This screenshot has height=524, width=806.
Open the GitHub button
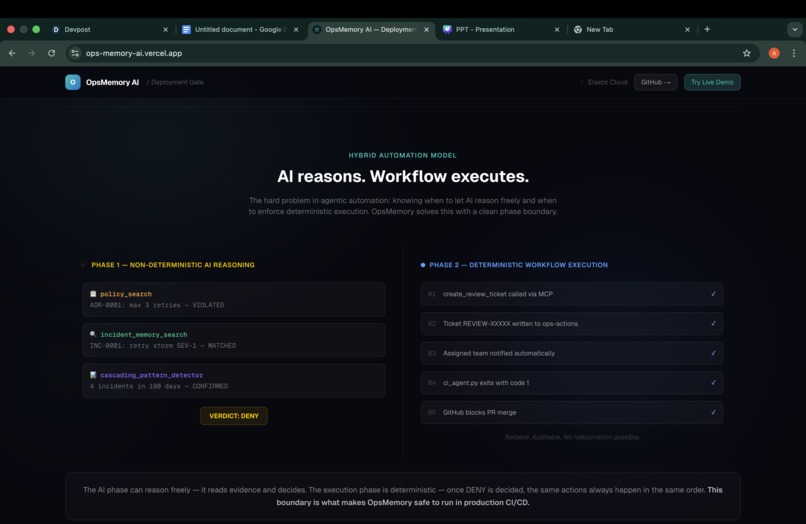[655, 82]
